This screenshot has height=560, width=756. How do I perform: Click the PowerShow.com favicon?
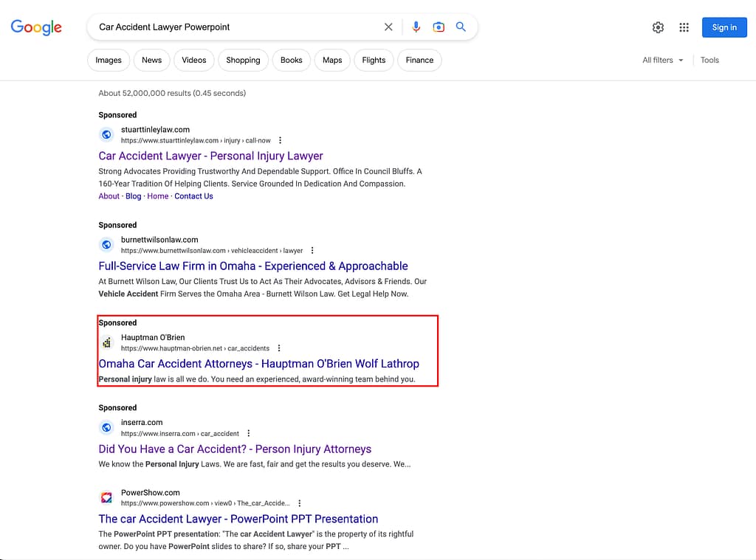tap(106, 497)
